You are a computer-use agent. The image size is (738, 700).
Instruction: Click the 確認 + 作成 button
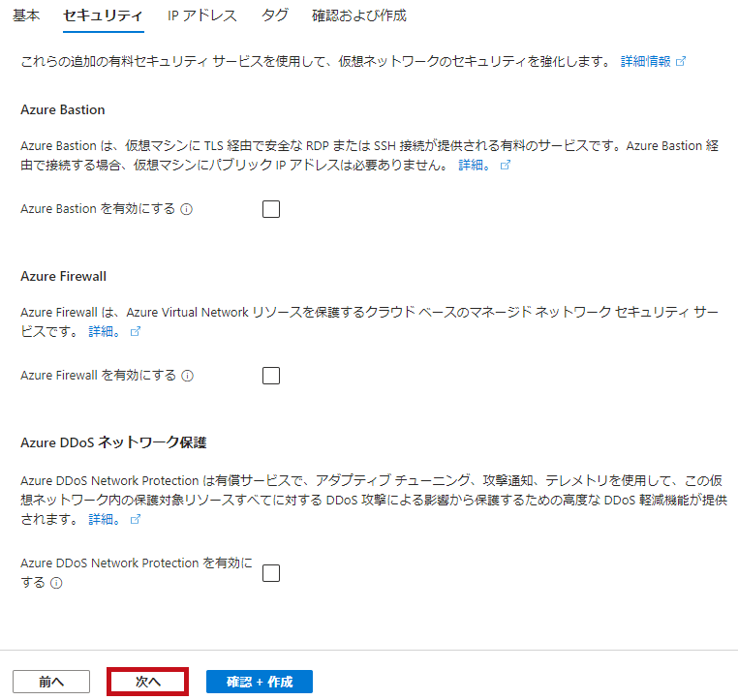pyautogui.click(x=260, y=682)
